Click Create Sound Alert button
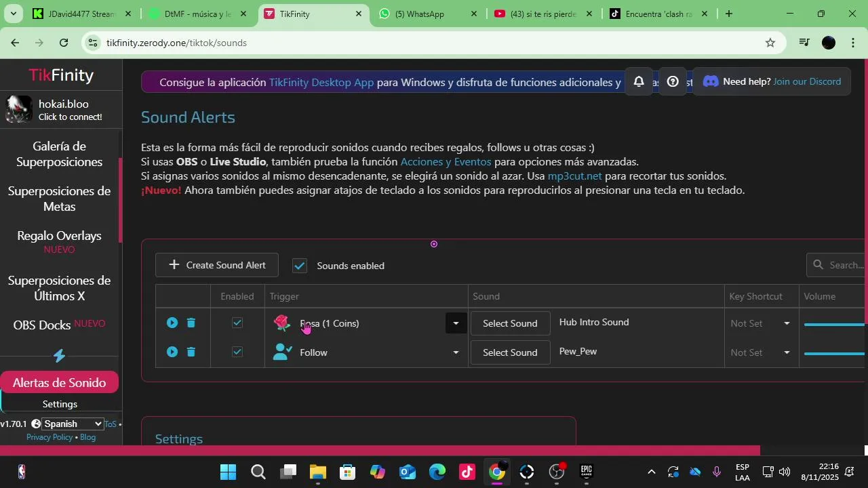 [217, 265]
